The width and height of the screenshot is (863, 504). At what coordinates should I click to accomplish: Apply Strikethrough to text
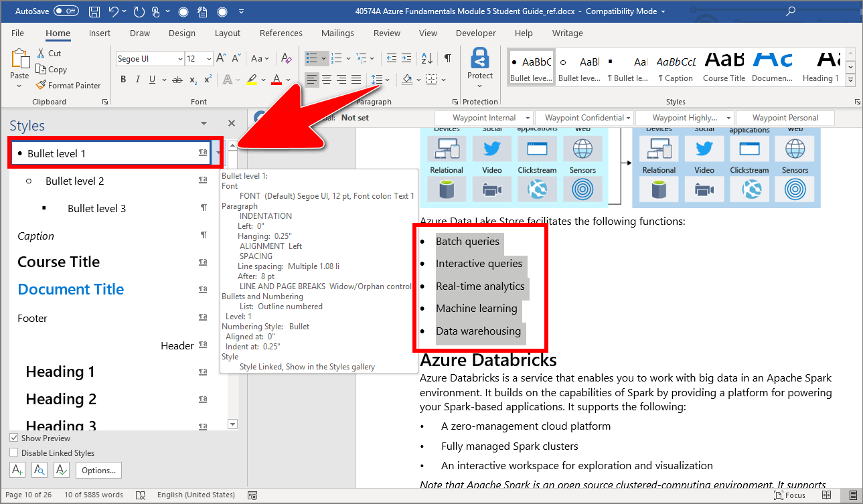[177, 80]
